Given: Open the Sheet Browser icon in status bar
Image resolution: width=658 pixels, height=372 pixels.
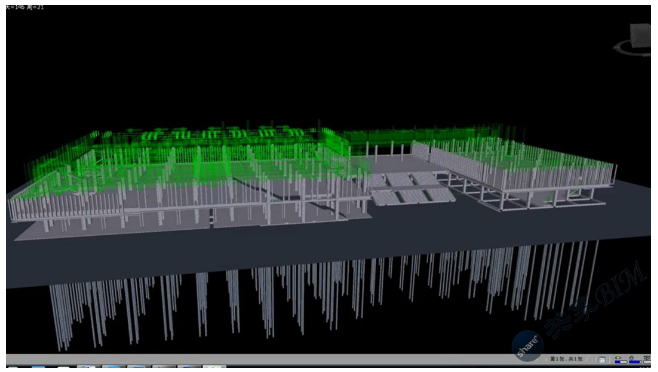Looking at the screenshot, I should coord(602,360).
